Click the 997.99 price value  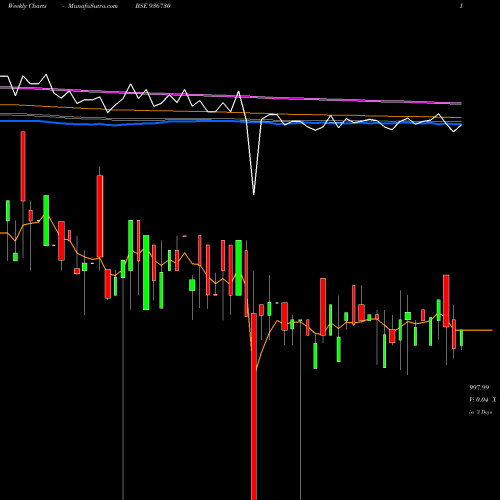[x=479, y=387]
